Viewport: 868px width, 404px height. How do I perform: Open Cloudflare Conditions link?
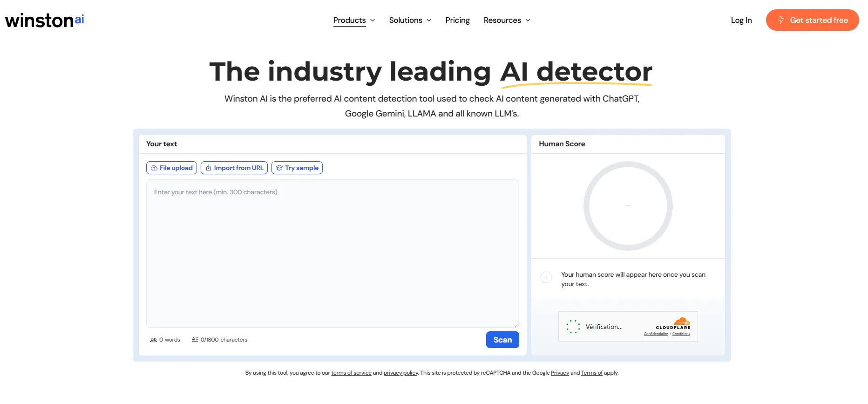681,334
